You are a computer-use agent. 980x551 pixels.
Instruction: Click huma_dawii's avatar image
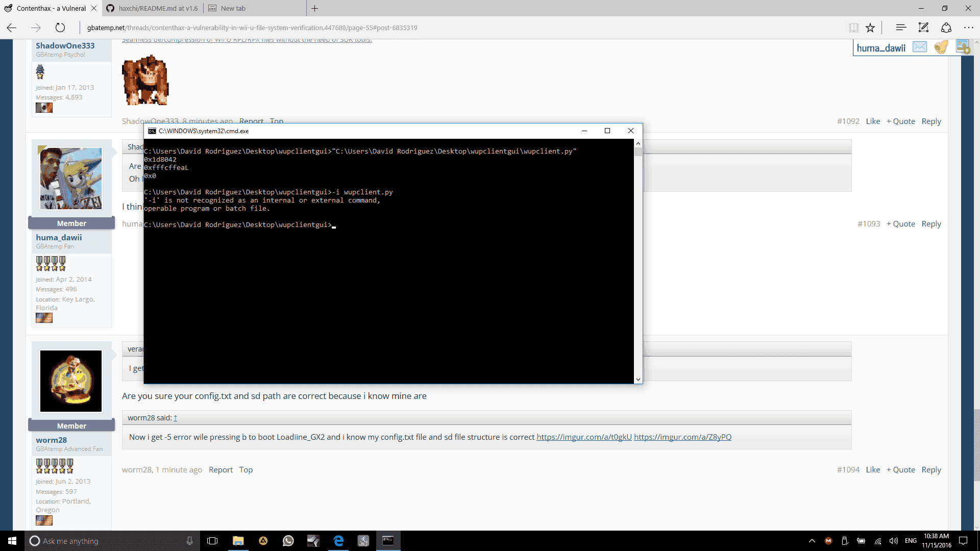[71, 178]
